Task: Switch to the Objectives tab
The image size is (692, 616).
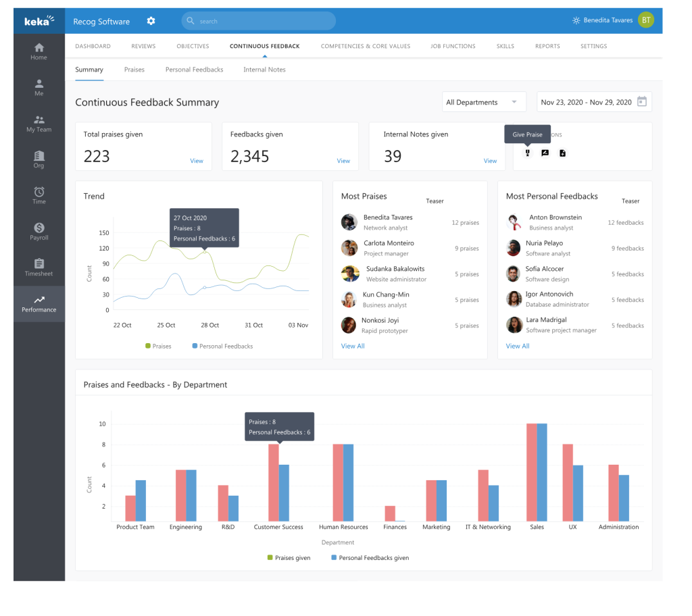Action: [x=193, y=46]
